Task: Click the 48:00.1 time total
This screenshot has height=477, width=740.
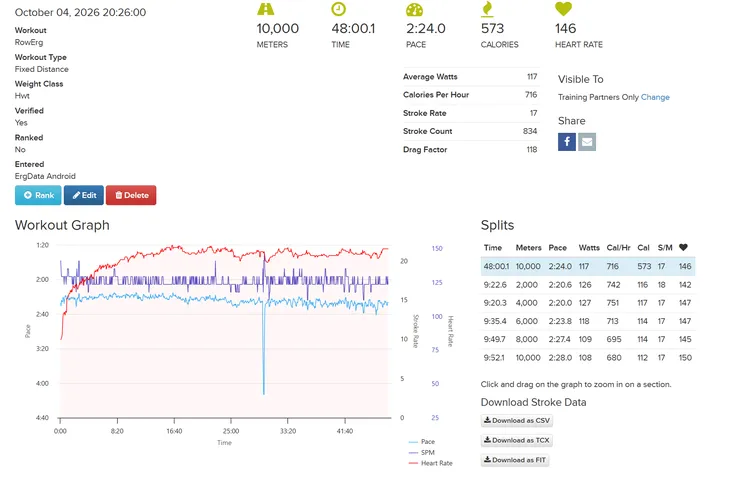Action: (353, 28)
